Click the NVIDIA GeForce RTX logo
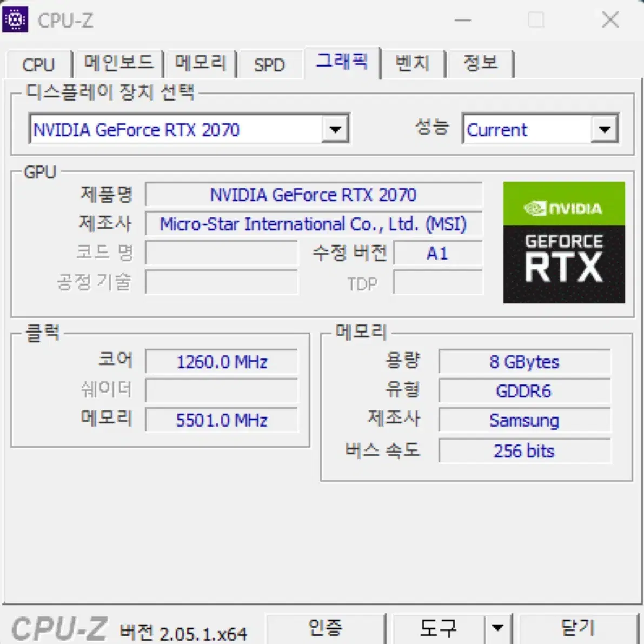Viewport: 644px width, 644px height. 564,243
